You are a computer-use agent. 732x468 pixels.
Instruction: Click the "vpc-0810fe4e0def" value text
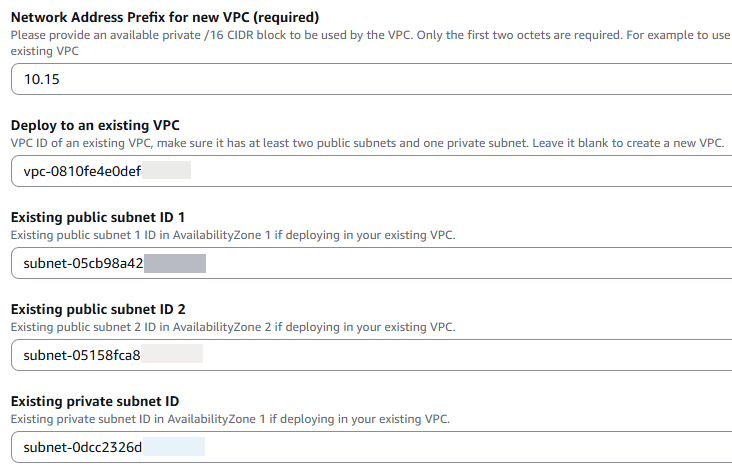pyautogui.click(x=82, y=171)
